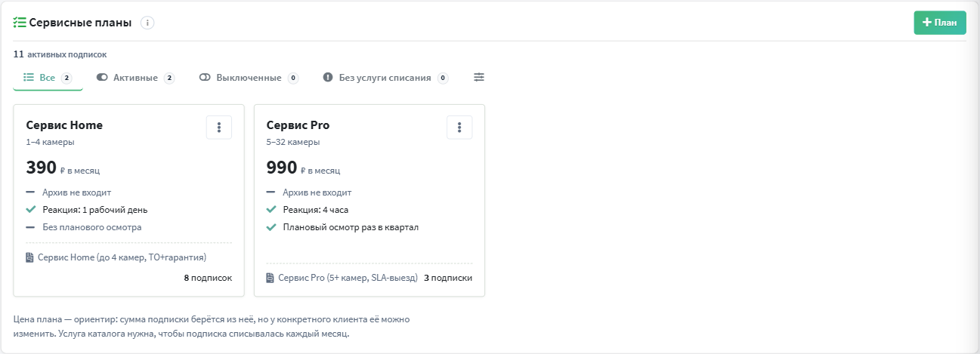
Task: Switch to the Активные tab
Action: (x=135, y=78)
